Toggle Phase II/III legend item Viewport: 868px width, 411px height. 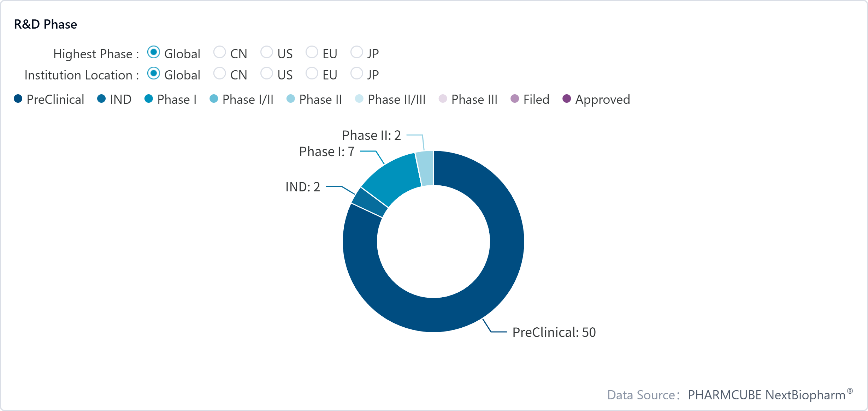click(359, 99)
